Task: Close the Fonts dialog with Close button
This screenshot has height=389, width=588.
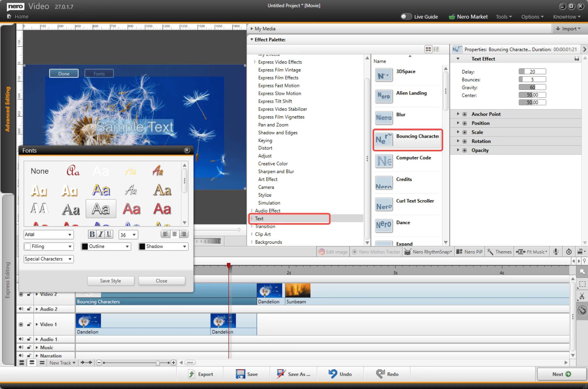Action: click(x=162, y=281)
